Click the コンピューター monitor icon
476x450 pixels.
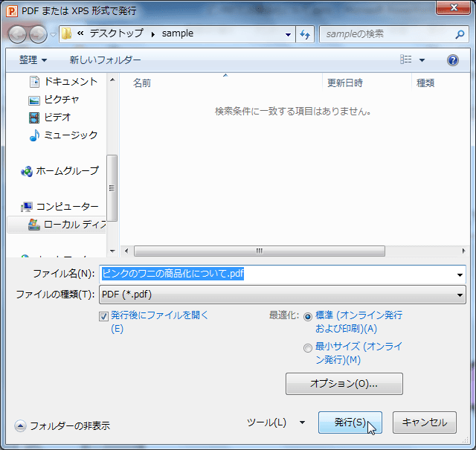tap(27, 207)
